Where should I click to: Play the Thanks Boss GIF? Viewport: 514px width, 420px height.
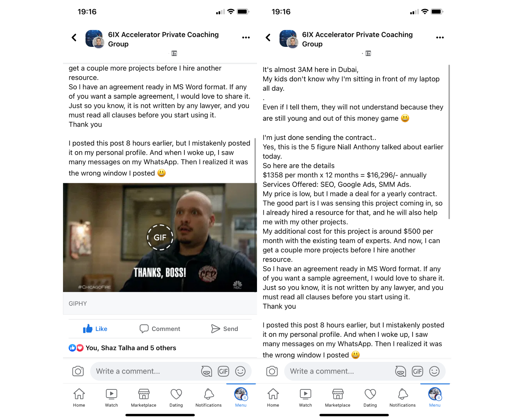(x=160, y=237)
